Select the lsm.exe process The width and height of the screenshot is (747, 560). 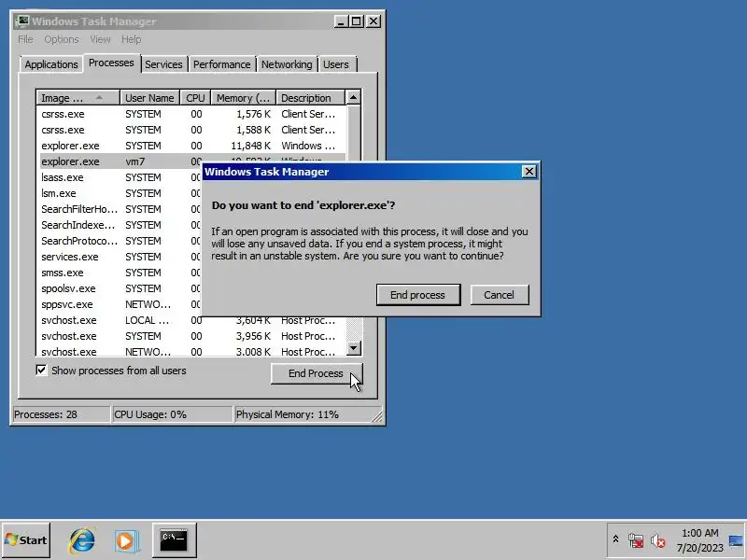pyautogui.click(x=120, y=193)
